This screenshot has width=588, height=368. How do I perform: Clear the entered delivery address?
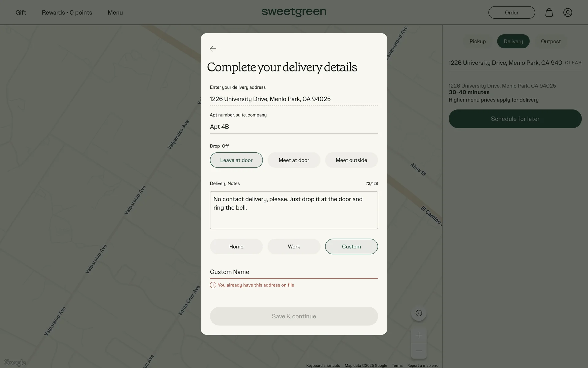[x=573, y=63]
